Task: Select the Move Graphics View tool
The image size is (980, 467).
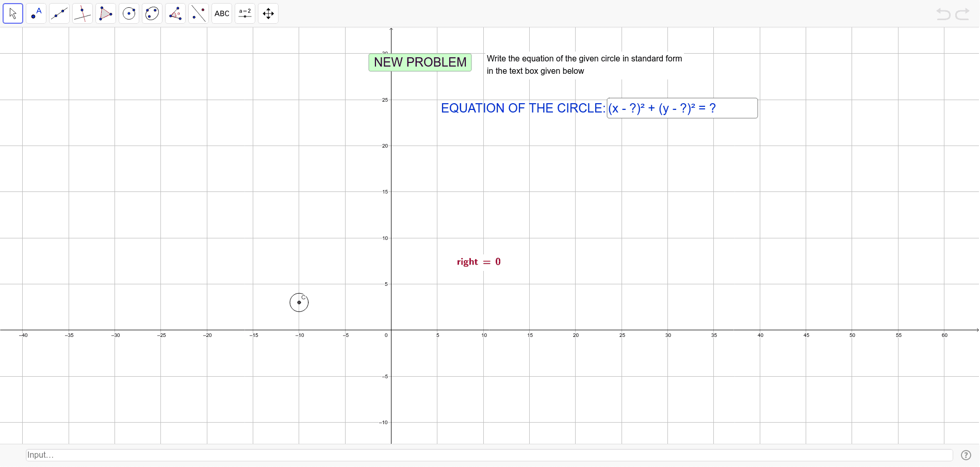Action: 268,13
